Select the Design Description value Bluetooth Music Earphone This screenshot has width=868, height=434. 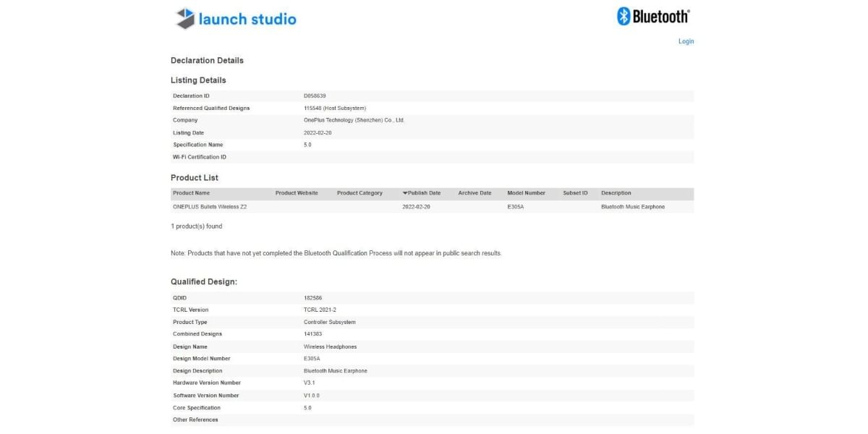click(336, 371)
